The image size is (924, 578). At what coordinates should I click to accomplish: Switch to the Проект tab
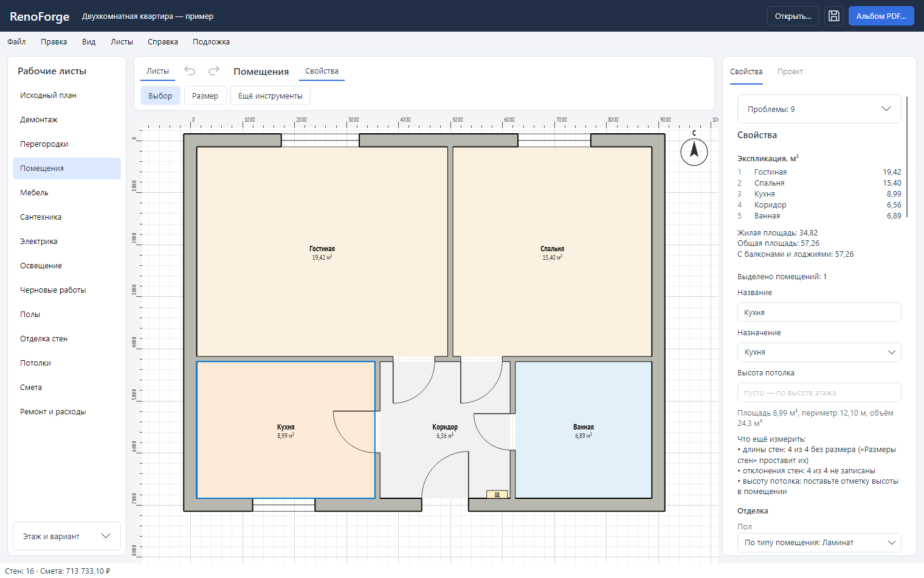coord(790,72)
